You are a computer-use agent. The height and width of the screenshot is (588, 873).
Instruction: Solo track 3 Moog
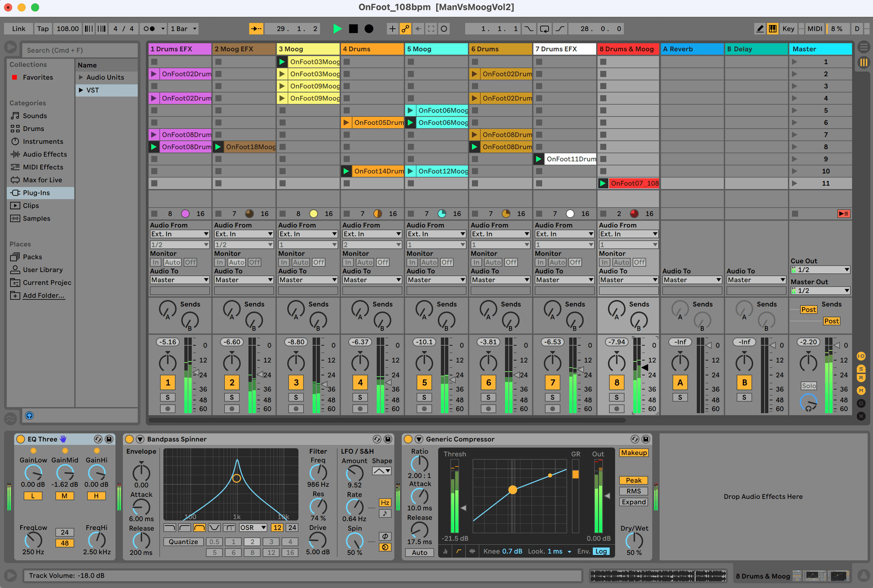296,397
